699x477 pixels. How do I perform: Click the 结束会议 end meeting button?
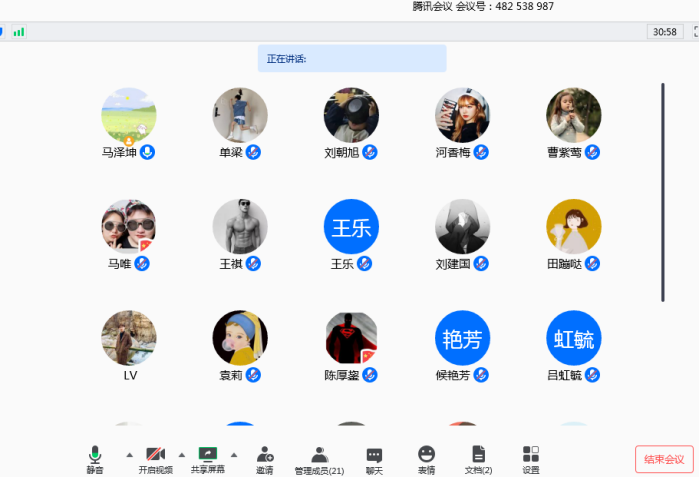(x=664, y=459)
